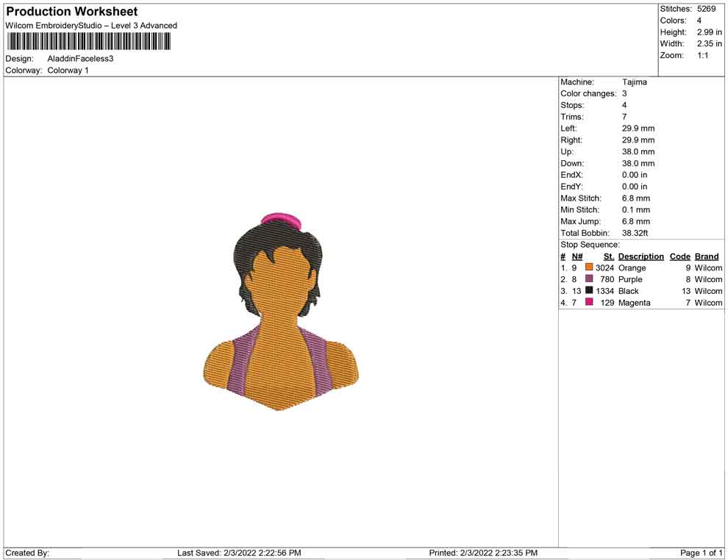728x560 pixels.
Task: Click the 'Trims:' label
Action: click(x=572, y=116)
